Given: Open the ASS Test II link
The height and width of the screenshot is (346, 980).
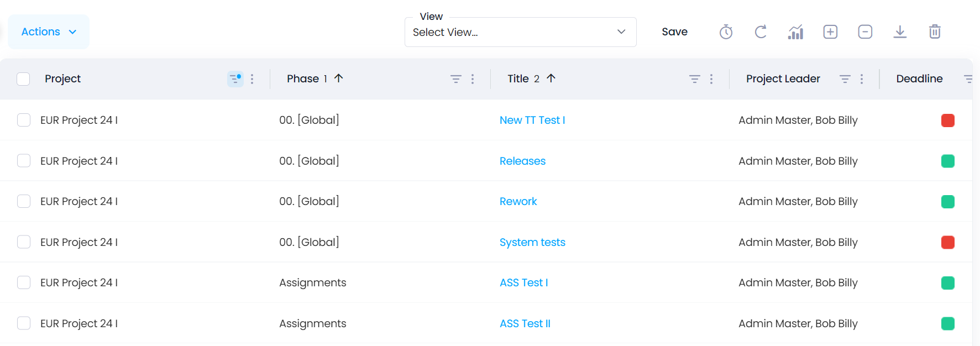Looking at the screenshot, I should 525,323.
